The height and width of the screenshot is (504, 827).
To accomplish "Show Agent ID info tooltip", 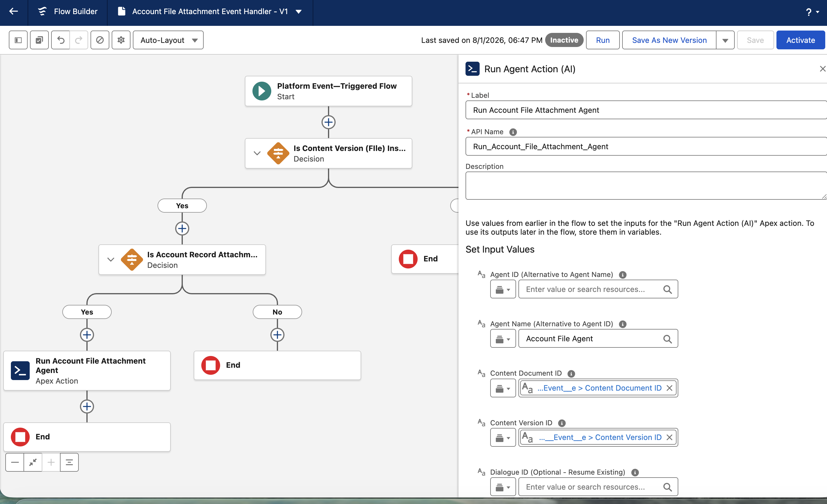I will point(622,275).
